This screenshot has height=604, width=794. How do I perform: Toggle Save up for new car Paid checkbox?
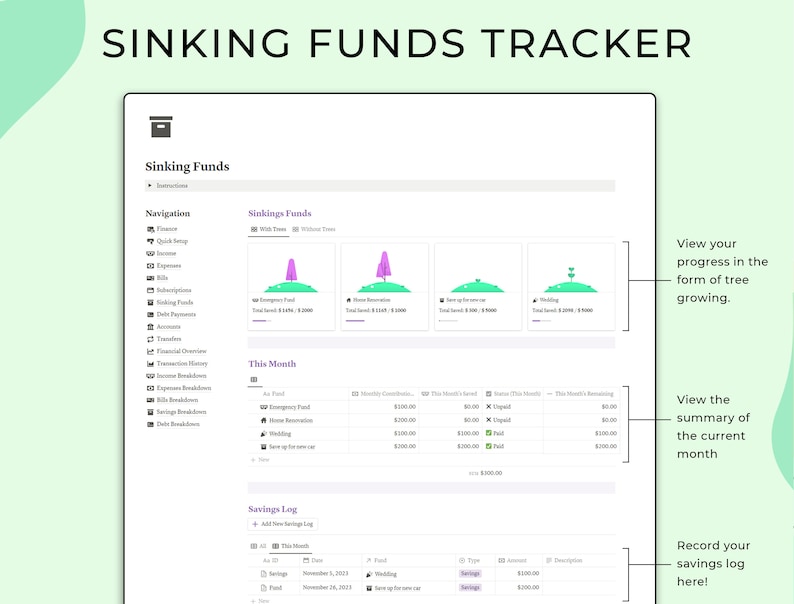click(489, 446)
